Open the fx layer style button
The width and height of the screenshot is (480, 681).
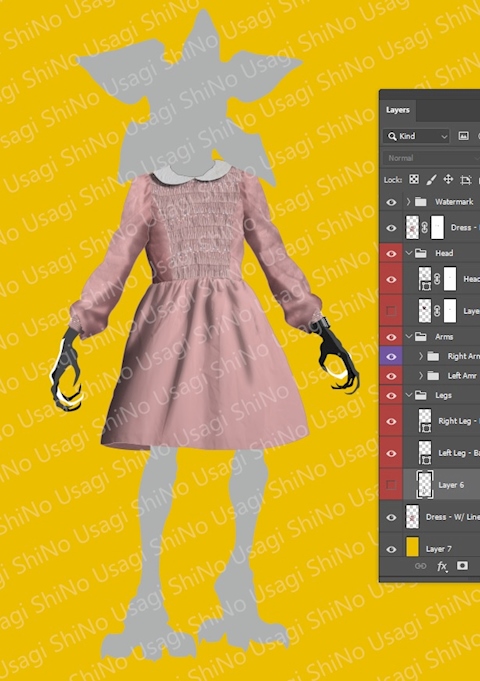[442, 566]
